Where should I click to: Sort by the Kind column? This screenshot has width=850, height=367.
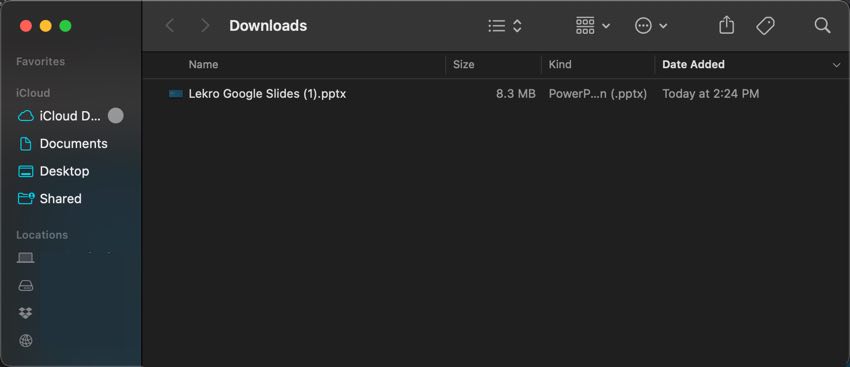click(x=560, y=65)
